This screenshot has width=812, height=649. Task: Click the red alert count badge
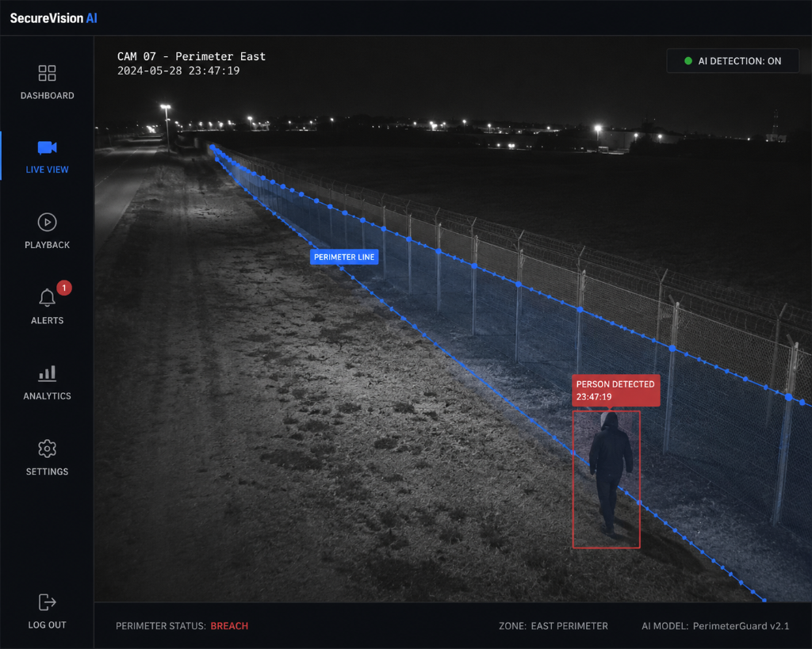point(64,288)
